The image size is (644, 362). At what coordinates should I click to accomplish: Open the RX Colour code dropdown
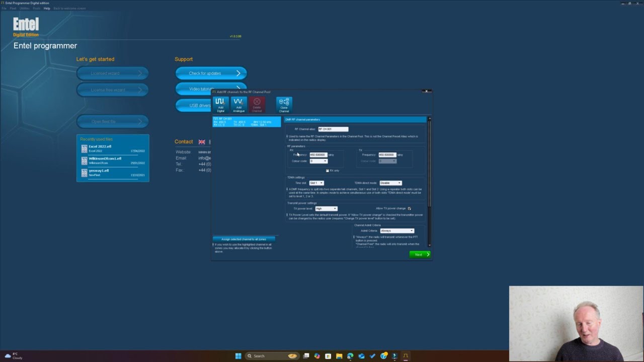click(318, 161)
